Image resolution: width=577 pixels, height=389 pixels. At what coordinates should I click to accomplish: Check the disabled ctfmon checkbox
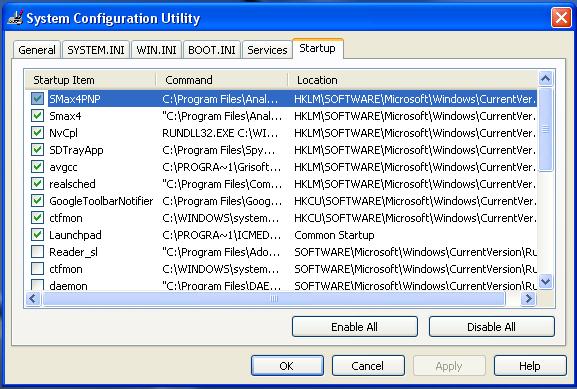coord(37,269)
